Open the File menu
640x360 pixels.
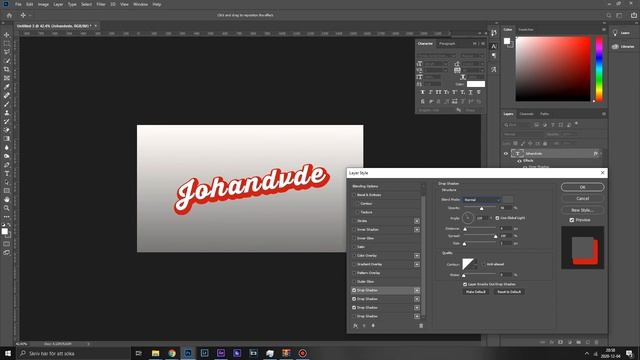[18, 4]
